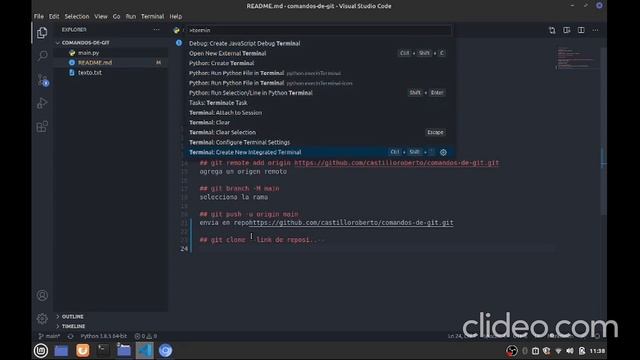Click the split editor right icon

pyautogui.click(x=581, y=30)
